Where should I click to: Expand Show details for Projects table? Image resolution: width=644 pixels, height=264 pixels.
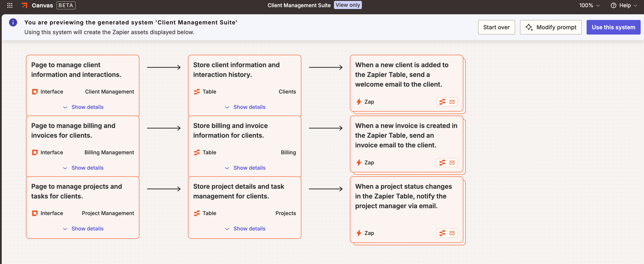point(245,229)
